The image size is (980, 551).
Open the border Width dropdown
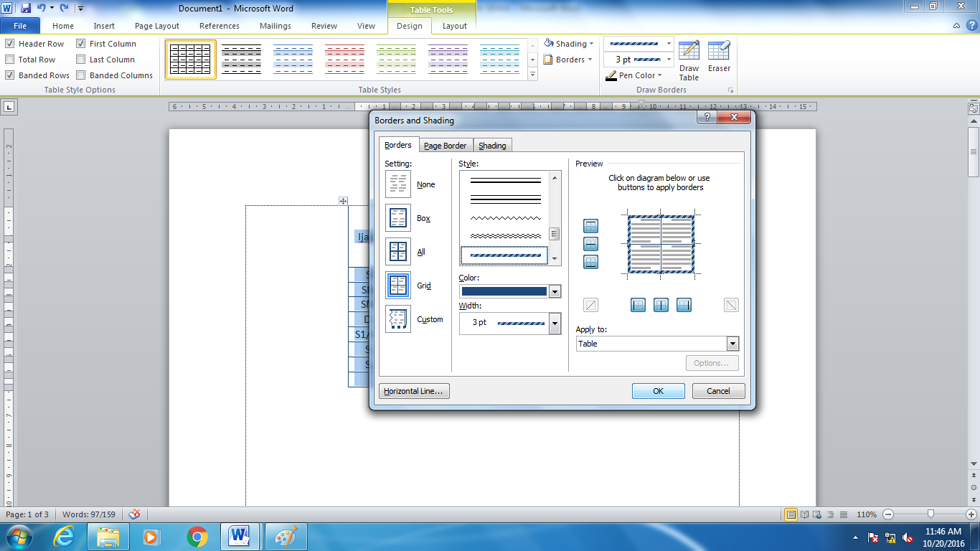point(555,323)
